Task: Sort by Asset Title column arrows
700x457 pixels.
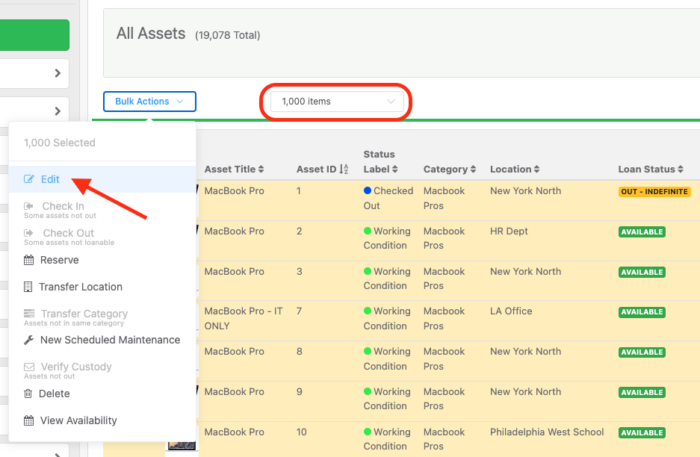Action: [261, 169]
